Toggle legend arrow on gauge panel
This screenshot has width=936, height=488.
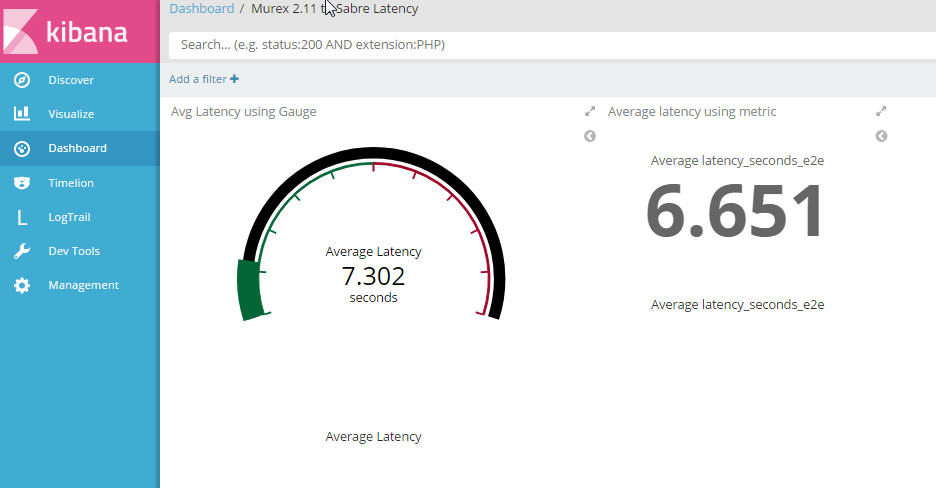(590, 136)
